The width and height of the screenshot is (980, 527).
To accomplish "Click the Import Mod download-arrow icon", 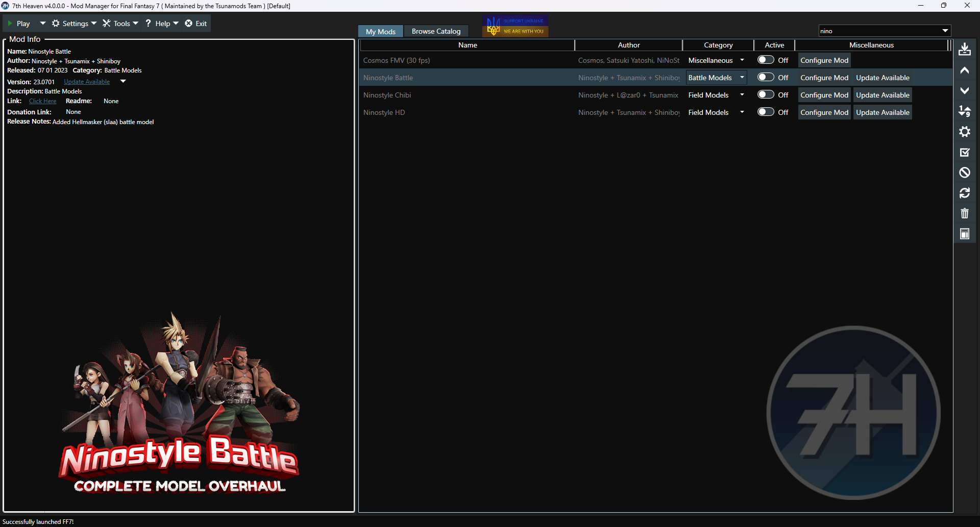I will click(x=964, y=50).
